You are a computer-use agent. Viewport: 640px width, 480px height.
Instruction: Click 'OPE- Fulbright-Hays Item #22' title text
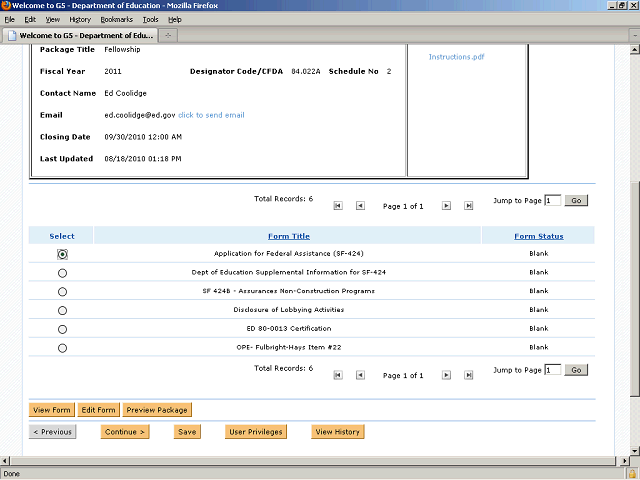pyautogui.click(x=289, y=347)
